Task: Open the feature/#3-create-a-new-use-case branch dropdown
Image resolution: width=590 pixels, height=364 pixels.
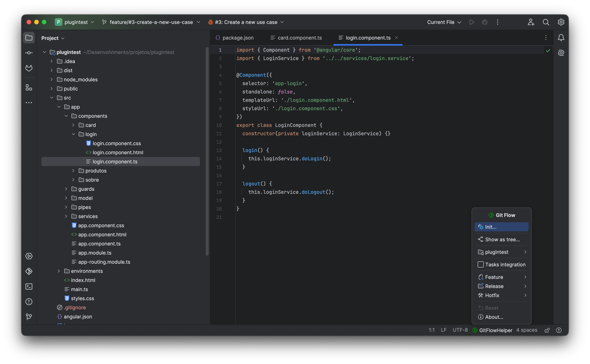Action: click(x=151, y=22)
